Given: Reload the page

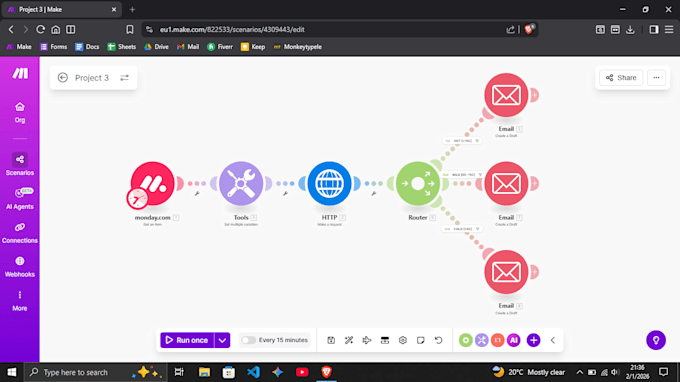Looking at the screenshot, I should (x=40, y=29).
